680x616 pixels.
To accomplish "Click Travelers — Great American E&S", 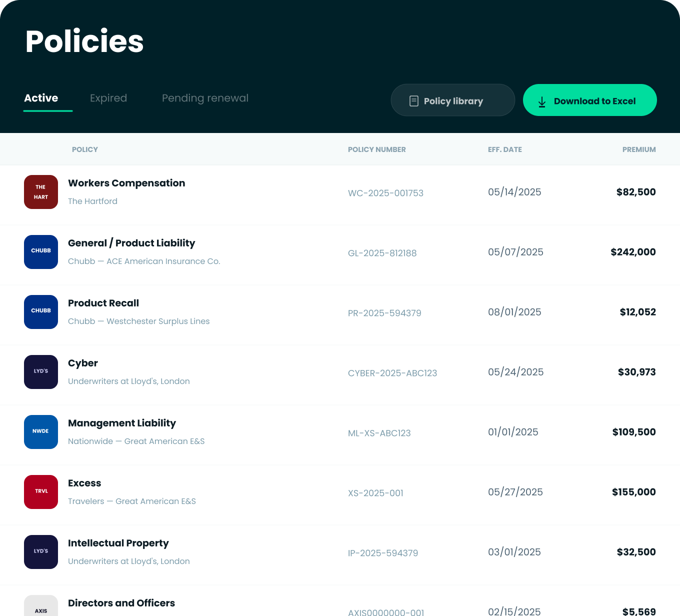I will tap(132, 501).
